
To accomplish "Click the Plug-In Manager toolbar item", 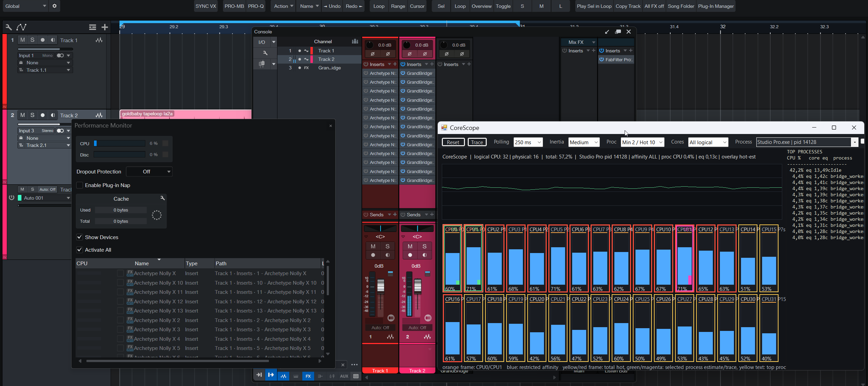I will click(716, 6).
